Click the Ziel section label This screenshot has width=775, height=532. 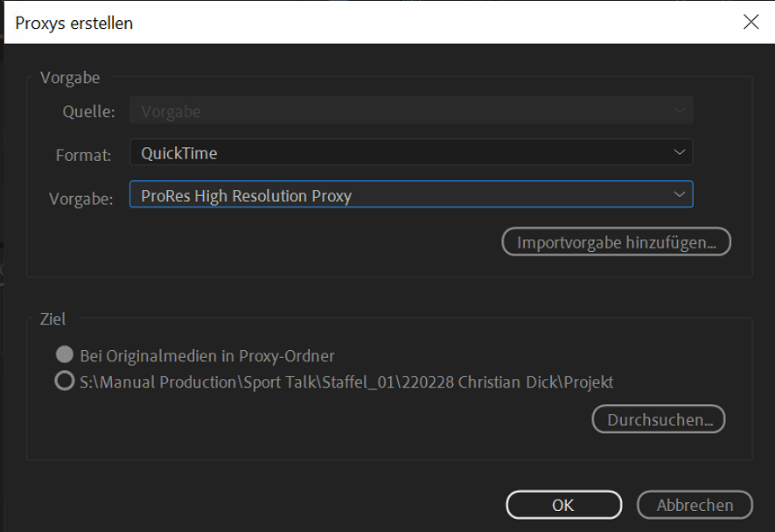52,318
